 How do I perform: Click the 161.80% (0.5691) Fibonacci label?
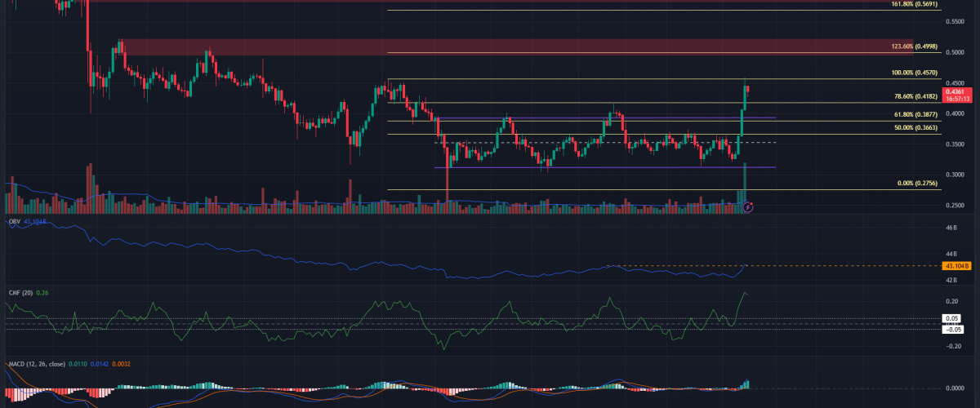coord(915,4)
